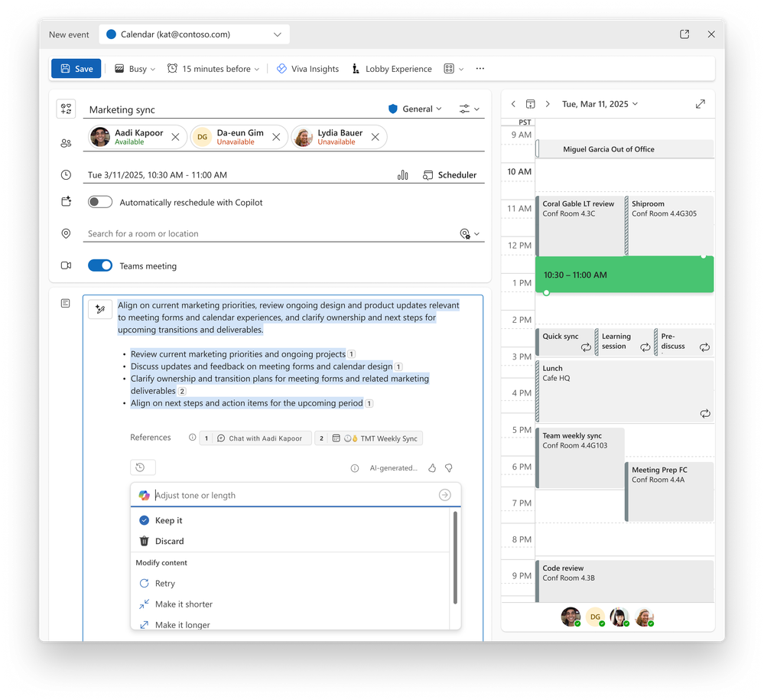Pop out the new event window
Image resolution: width=764 pixels, height=700 pixels.
click(684, 34)
